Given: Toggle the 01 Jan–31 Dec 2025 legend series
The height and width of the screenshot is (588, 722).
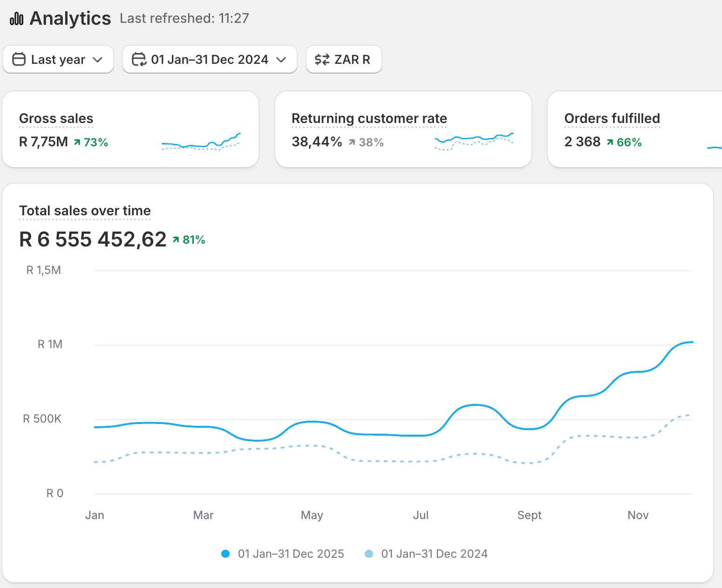Looking at the screenshot, I should (x=283, y=554).
